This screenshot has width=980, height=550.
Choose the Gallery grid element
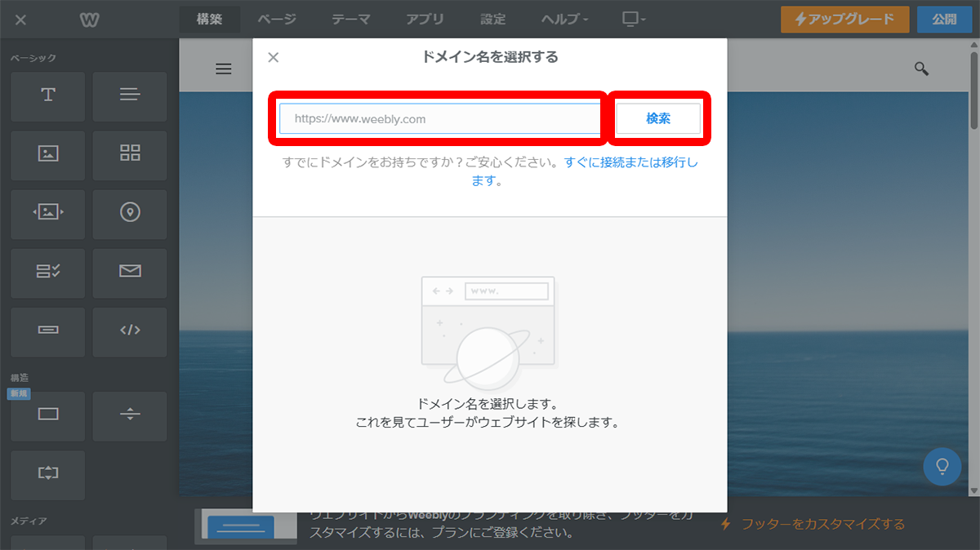(x=130, y=154)
